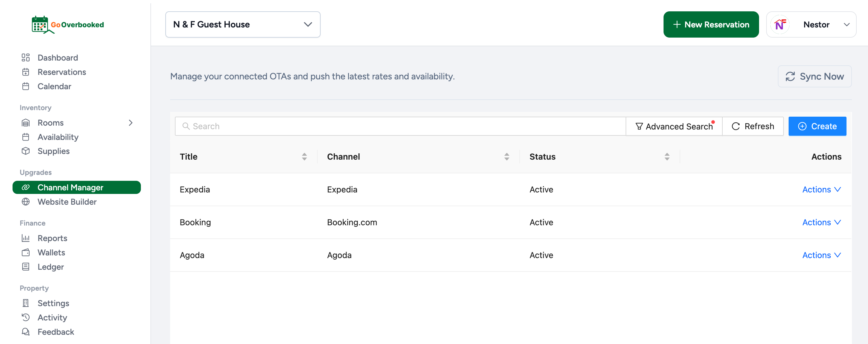This screenshot has height=344, width=868.
Task: Focus the Search input field
Action: (400, 126)
